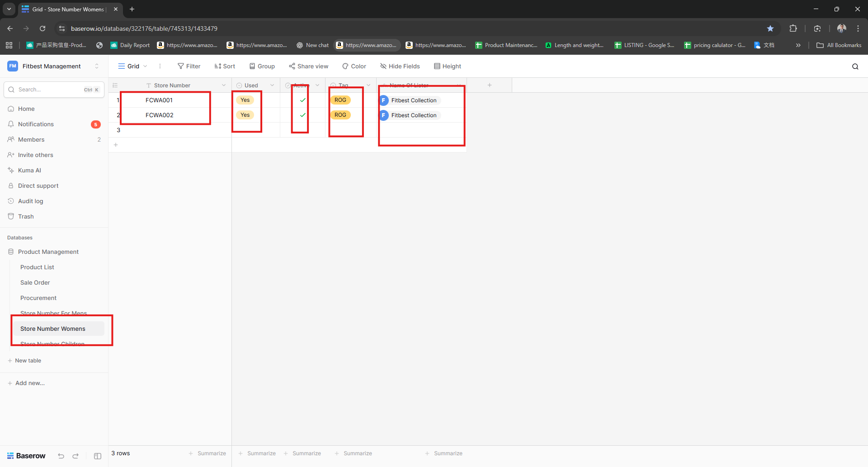Screen dimensions: 868x467
Task: Click the New table link
Action: pyautogui.click(x=28, y=361)
